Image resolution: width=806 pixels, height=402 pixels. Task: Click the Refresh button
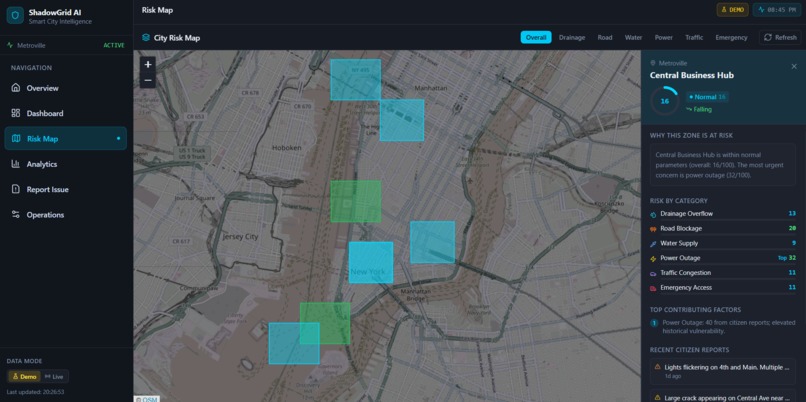780,38
